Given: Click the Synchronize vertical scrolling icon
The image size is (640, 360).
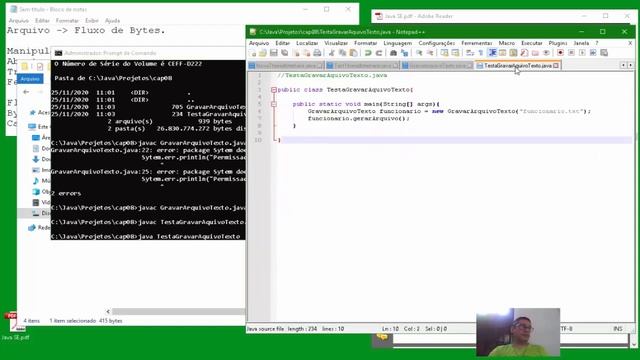Looking at the screenshot, I should tap(444, 53).
